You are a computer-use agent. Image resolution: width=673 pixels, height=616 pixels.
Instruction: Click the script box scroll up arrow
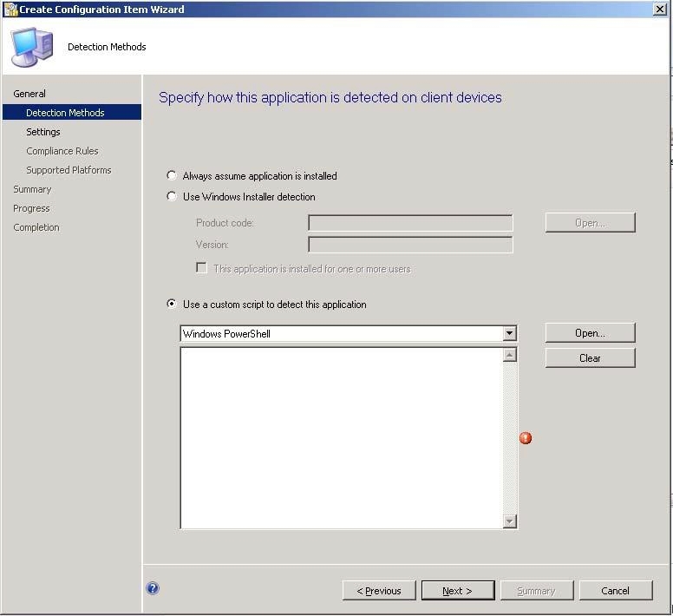pos(509,355)
